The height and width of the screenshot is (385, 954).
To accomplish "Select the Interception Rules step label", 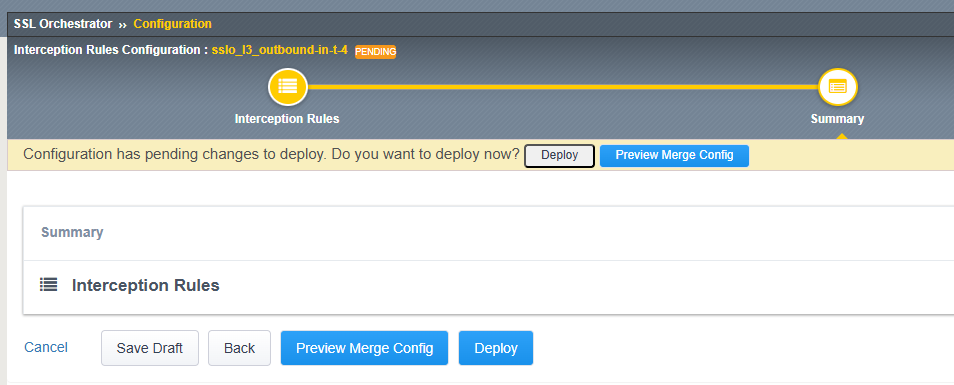I will point(287,119).
